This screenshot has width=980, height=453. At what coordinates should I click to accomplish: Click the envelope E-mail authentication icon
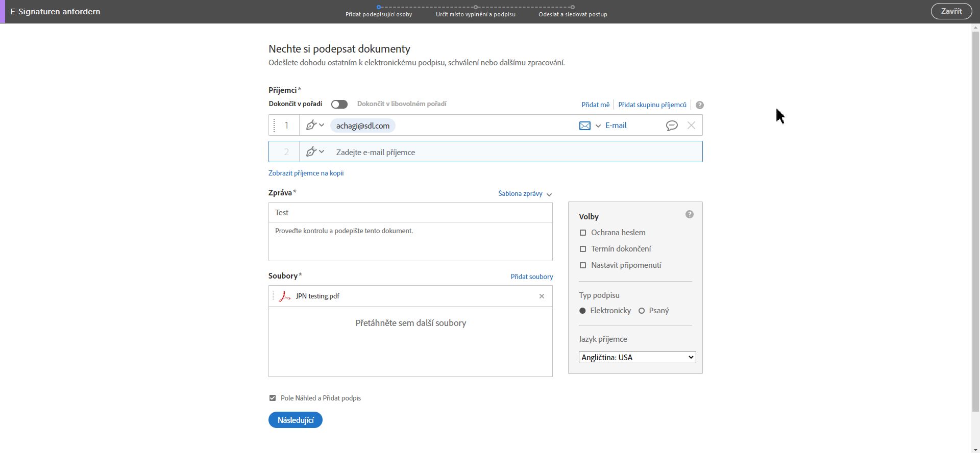coord(585,125)
